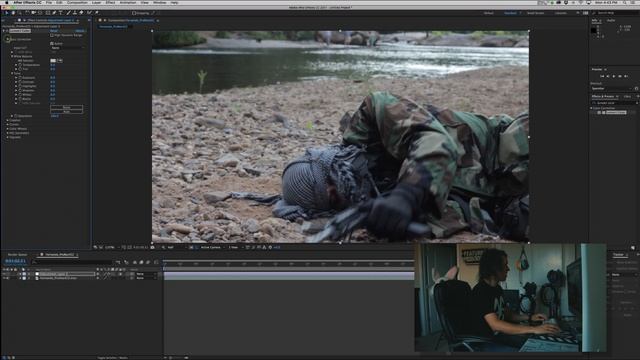This screenshot has height=360, width=640.
Task: Jump to first frame in Preview panel
Action: (602, 76)
